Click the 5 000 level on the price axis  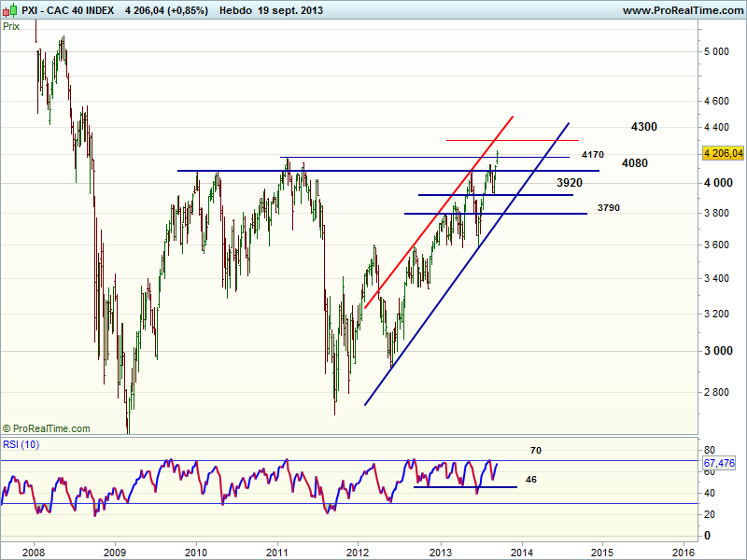pyautogui.click(x=716, y=52)
